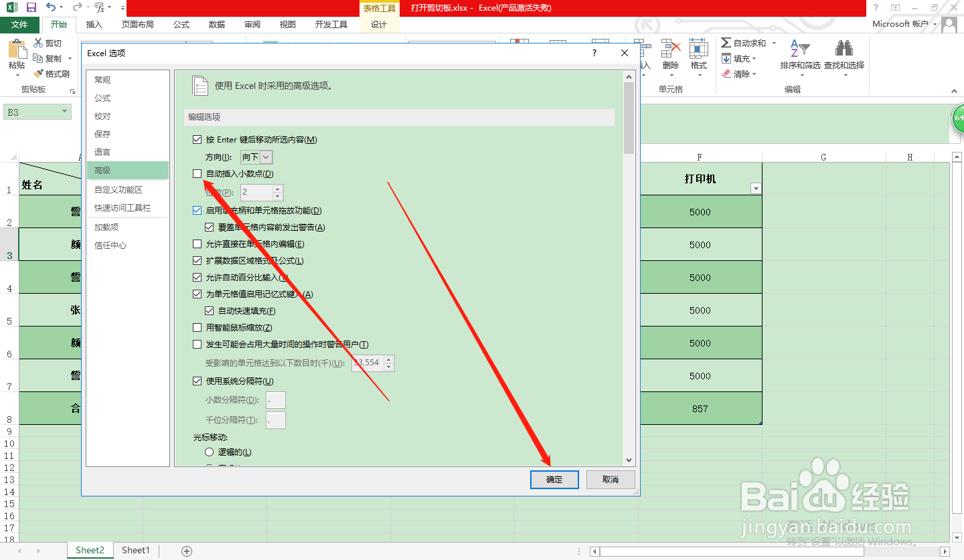This screenshot has height=560, width=964.
Task: Open the 打印机 column filter dropdown
Action: click(756, 189)
